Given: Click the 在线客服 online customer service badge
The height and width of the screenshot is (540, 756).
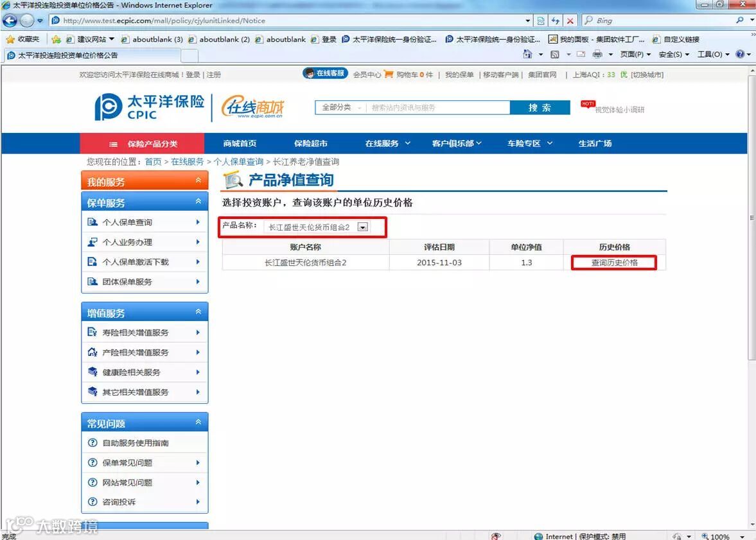Looking at the screenshot, I should (x=325, y=73).
